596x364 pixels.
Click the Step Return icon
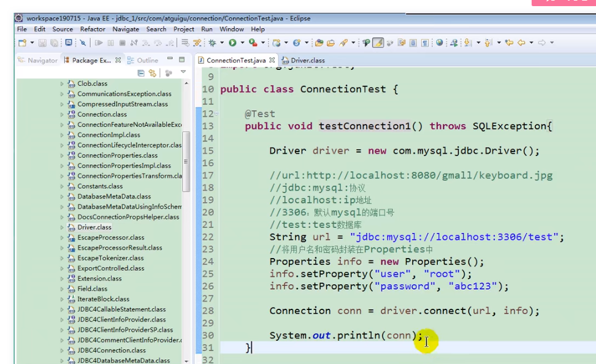click(x=169, y=43)
